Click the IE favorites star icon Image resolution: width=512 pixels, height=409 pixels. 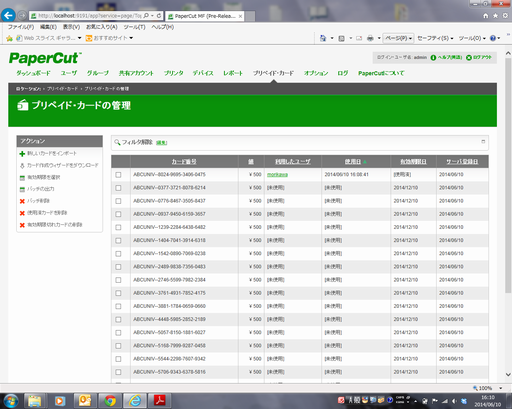495,16
